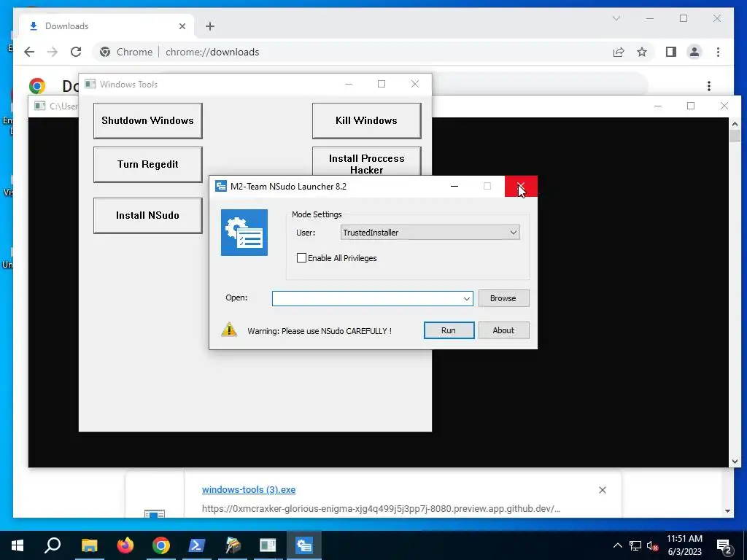
Task: Open Chrome three-dot menu
Action: 718,52
